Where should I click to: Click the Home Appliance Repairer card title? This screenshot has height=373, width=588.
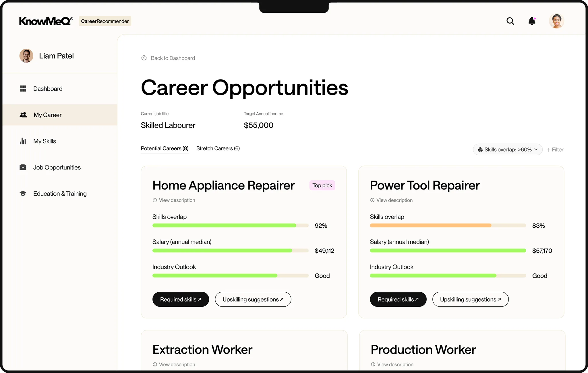(224, 185)
